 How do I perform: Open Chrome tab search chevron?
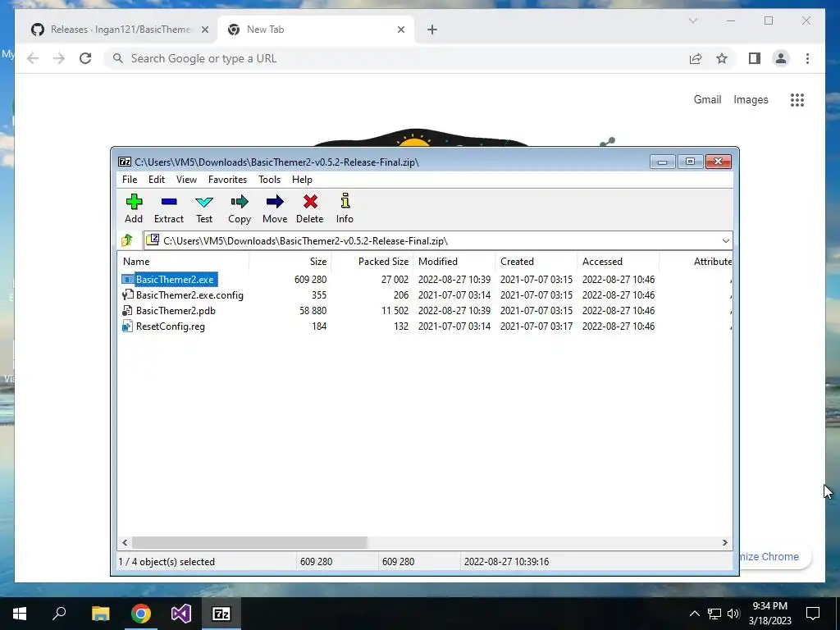coord(692,21)
